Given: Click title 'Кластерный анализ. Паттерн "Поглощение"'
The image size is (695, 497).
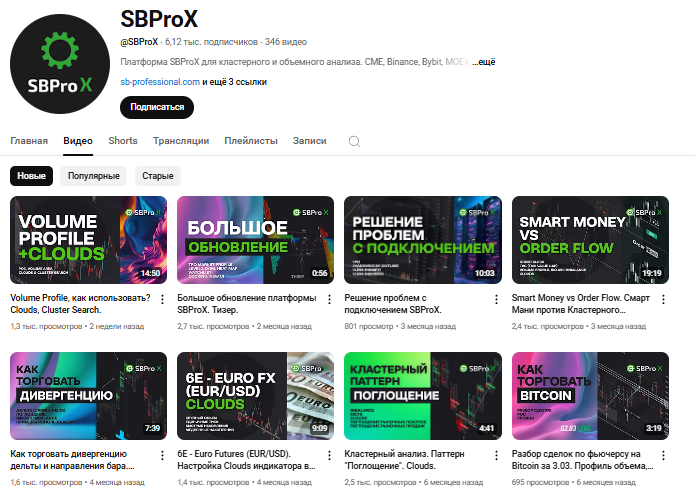Looking at the screenshot, I should pos(405,460).
